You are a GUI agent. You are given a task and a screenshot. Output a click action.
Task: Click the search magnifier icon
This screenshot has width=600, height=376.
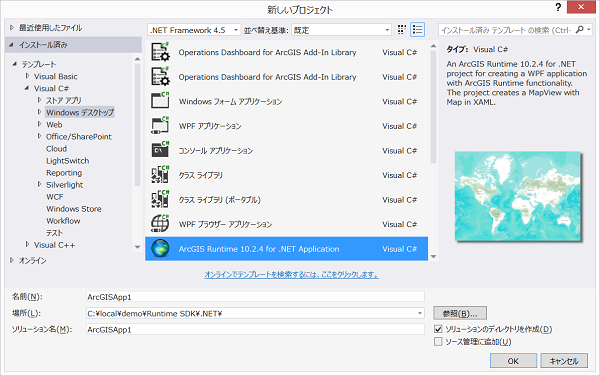click(580, 29)
